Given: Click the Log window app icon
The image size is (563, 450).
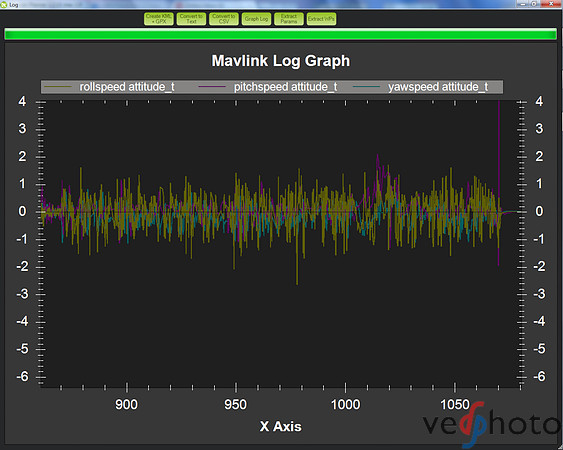Looking at the screenshot, I should pyautogui.click(x=4, y=4).
